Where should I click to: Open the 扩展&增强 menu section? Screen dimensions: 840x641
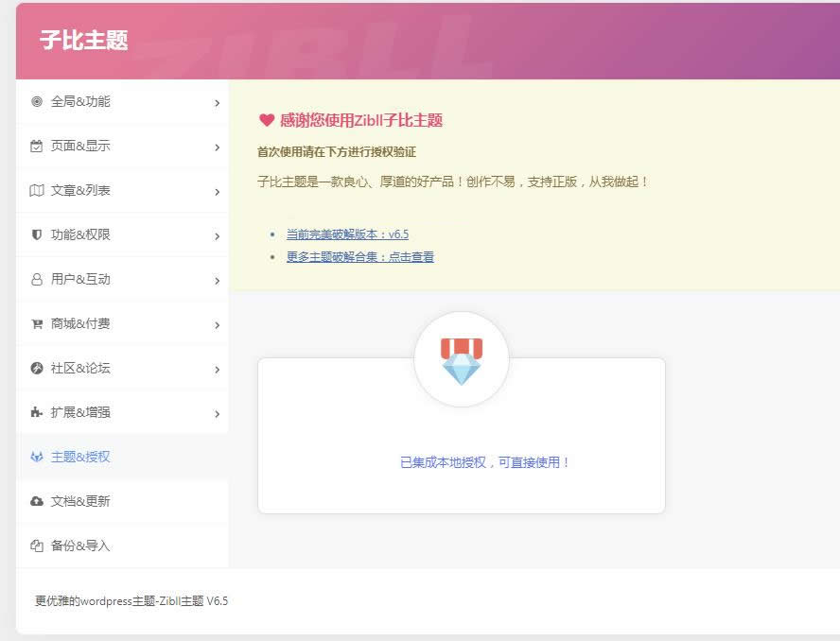point(123,413)
